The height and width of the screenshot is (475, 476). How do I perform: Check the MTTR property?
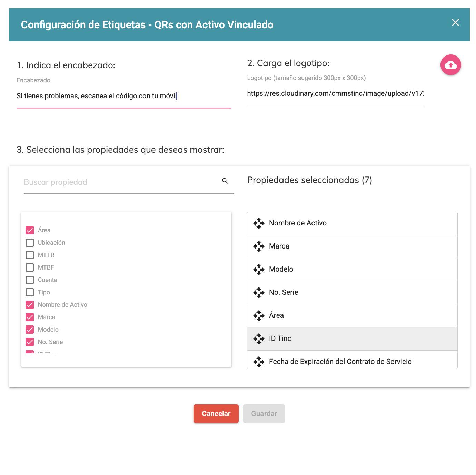[x=30, y=255]
